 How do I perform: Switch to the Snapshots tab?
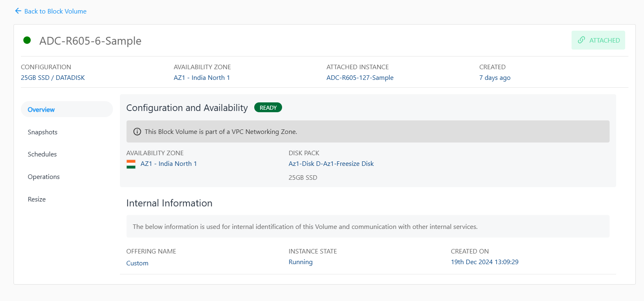pyautogui.click(x=43, y=132)
